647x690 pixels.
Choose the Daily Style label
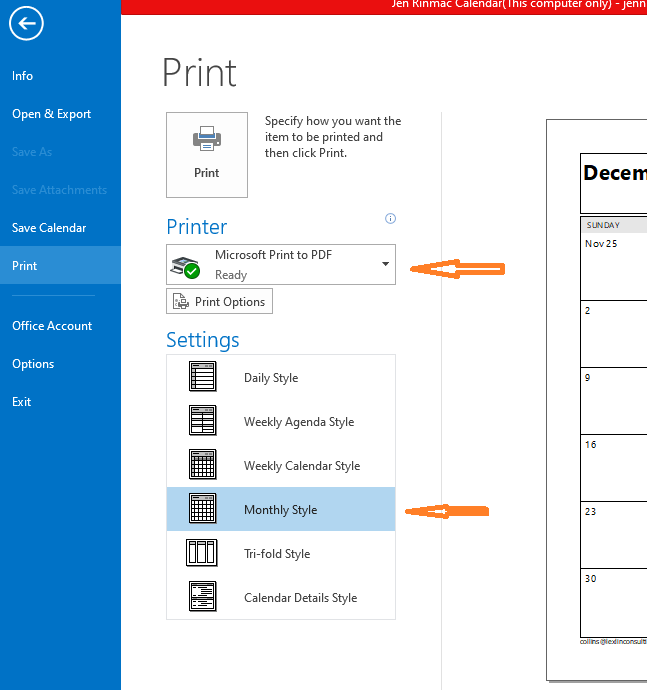click(271, 378)
